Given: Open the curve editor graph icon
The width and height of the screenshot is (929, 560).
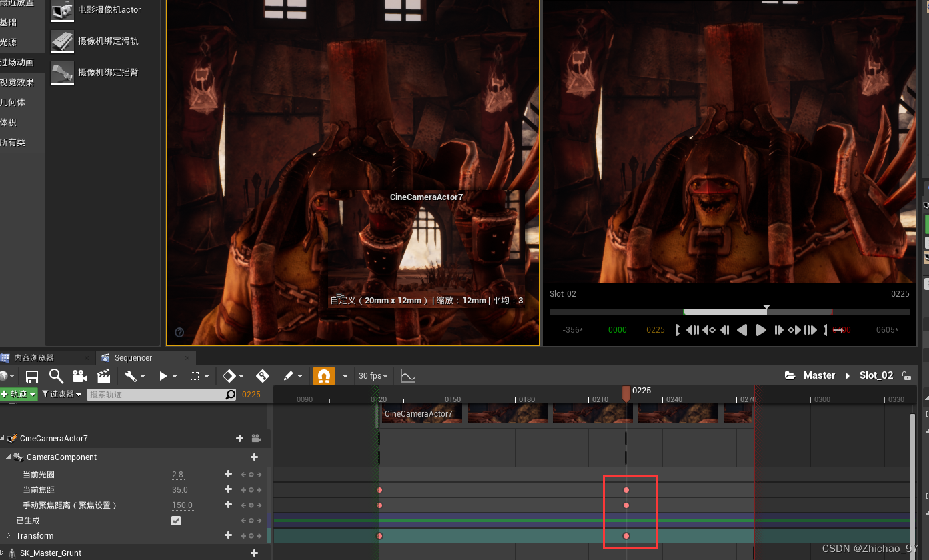Looking at the screenshot, I should [408, 376].
